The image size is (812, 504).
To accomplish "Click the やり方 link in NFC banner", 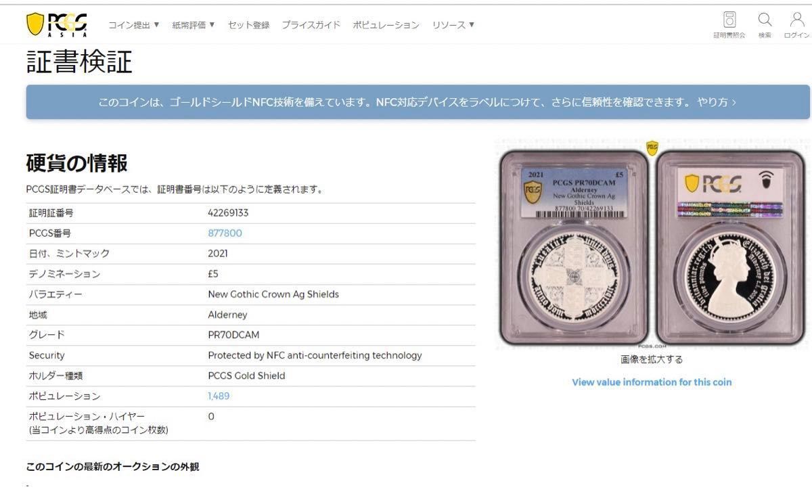I will click(x=717, y=102).
